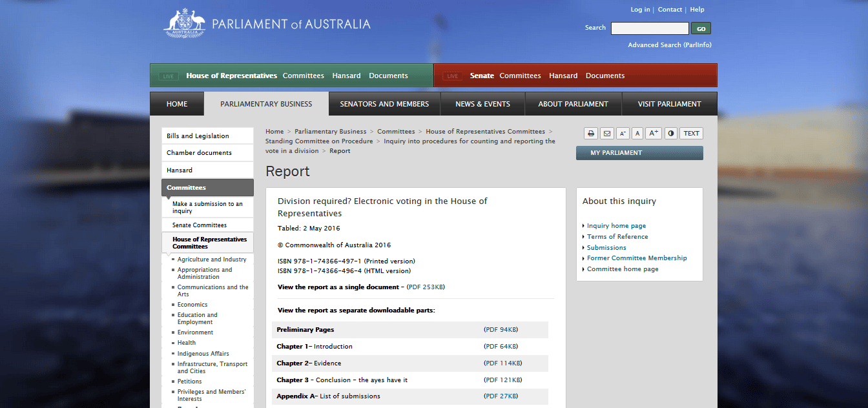Screen dimensions: 868x408
Task: Click the Senate LIVE icon
Action: pyautogui.click(x=452, y=76)
